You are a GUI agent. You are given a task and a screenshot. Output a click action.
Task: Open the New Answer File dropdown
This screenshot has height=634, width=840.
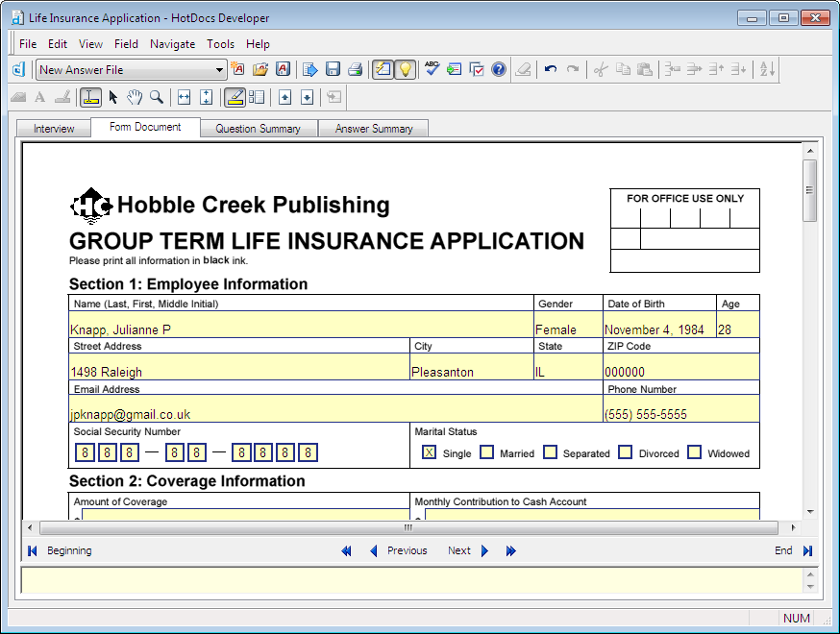(219, 70)
